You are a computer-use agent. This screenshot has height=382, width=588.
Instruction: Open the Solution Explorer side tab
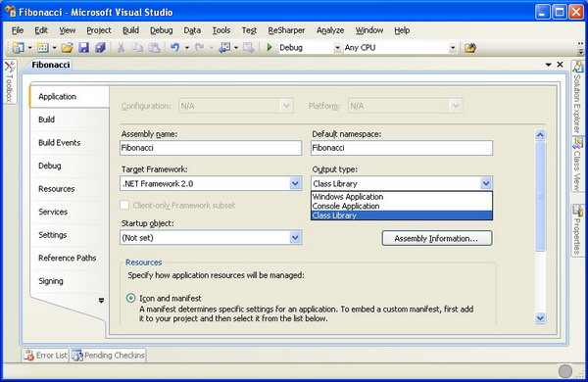tap(577, 98)
